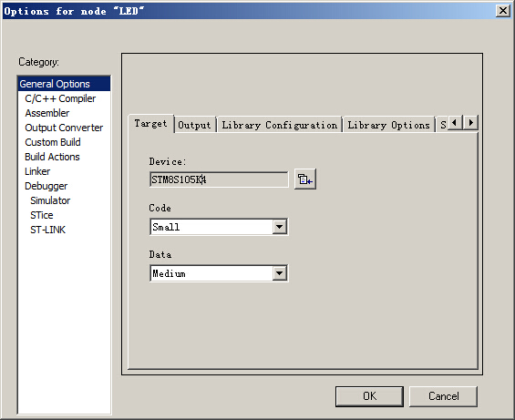Open the Small code model combo box
515x420 pixels.
[219, 227]
